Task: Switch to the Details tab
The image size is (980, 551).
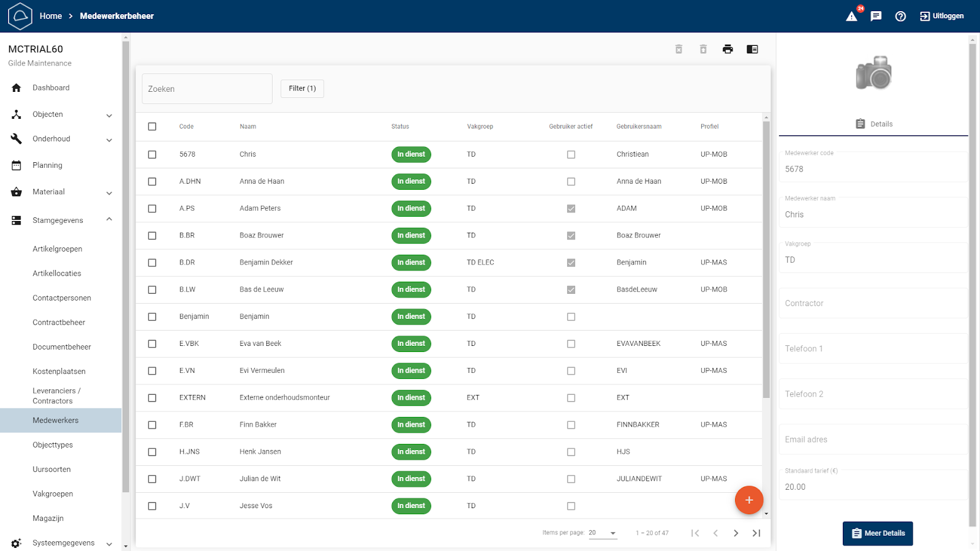Action: coord(874,124)
